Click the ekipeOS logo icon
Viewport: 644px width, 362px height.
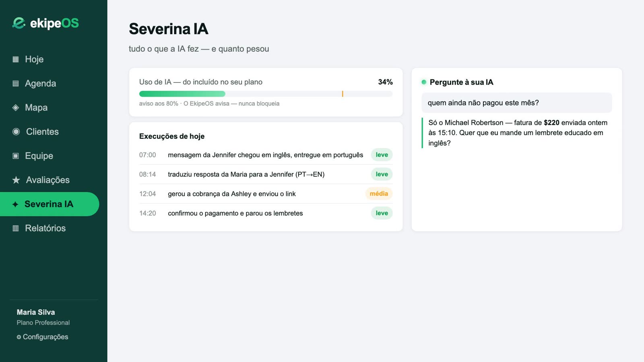pyautogui.click(x=19, y=23)
